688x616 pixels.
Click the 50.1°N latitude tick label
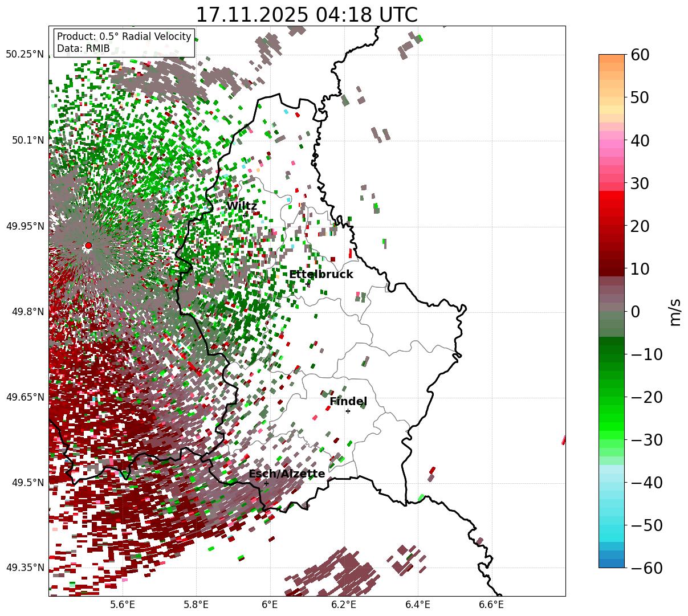click(x=27, y=140)
